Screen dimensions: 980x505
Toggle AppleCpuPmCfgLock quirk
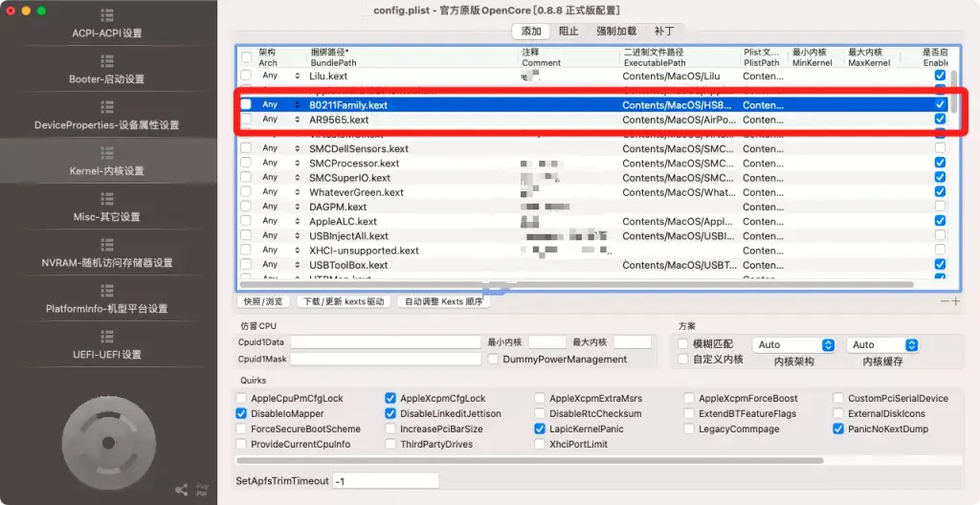tap(241, 398)
